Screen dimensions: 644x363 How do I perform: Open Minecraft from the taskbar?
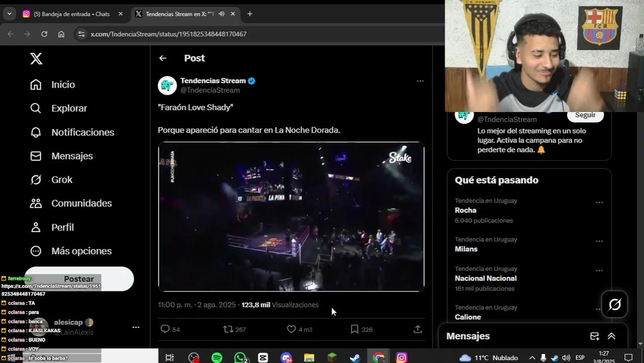[x=332, y=357]
